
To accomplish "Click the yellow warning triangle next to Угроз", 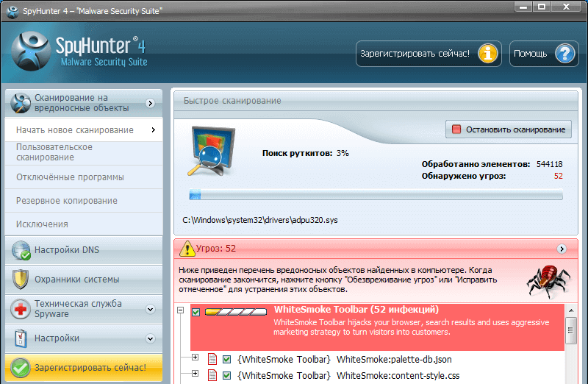I will tap(187, 249).
